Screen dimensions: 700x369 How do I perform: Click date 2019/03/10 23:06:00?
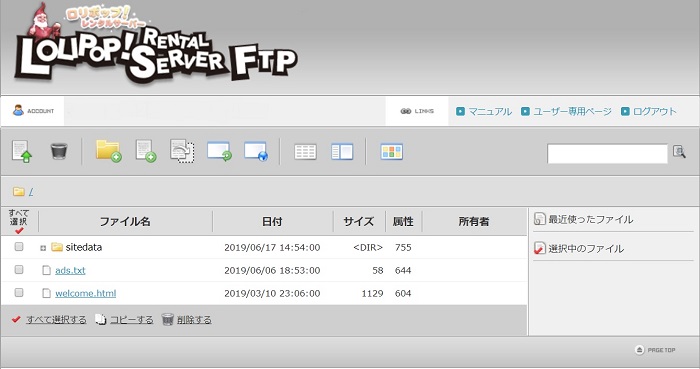point(272,294)
